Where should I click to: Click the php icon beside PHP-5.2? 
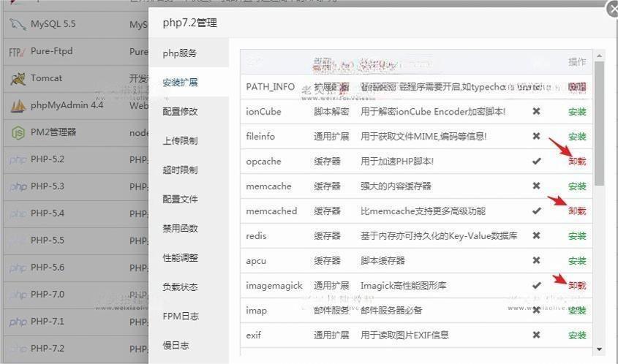(18, 159)
